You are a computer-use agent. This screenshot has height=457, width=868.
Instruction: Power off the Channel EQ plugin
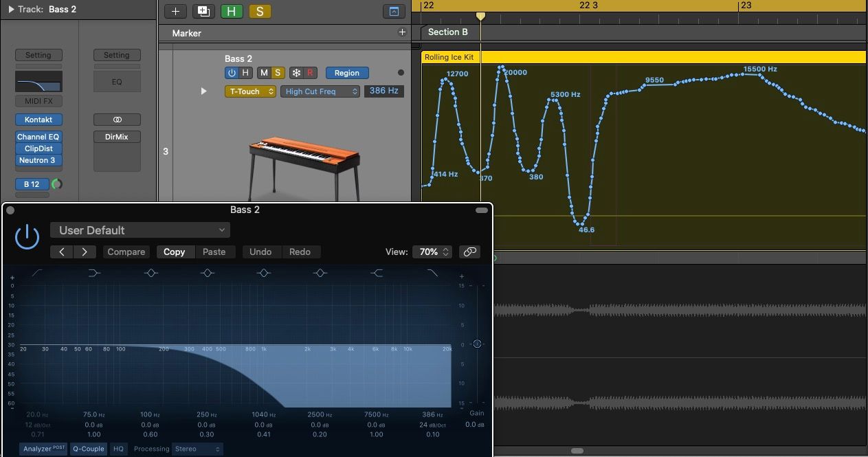coord(27,236)
